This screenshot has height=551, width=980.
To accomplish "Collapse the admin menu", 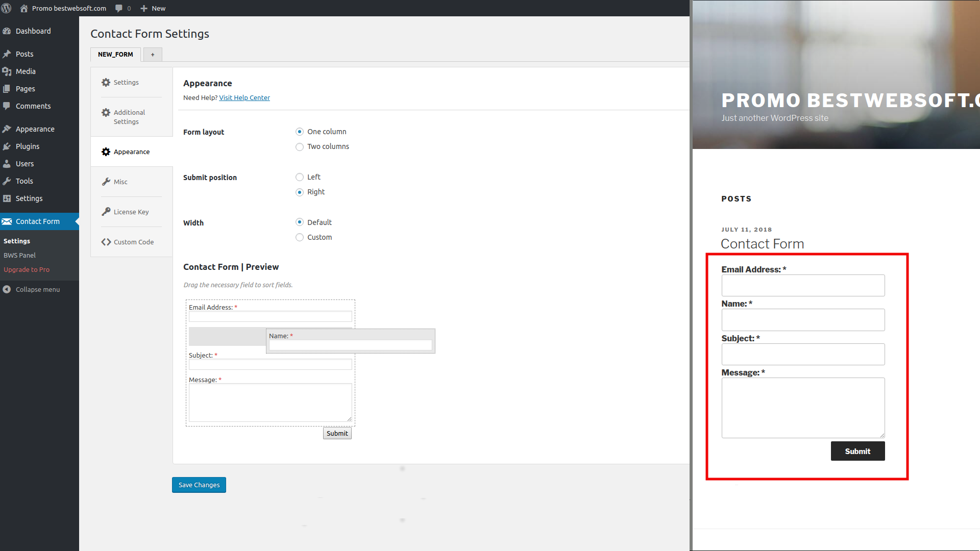I will pyautogui.click(x=32, y=289).
